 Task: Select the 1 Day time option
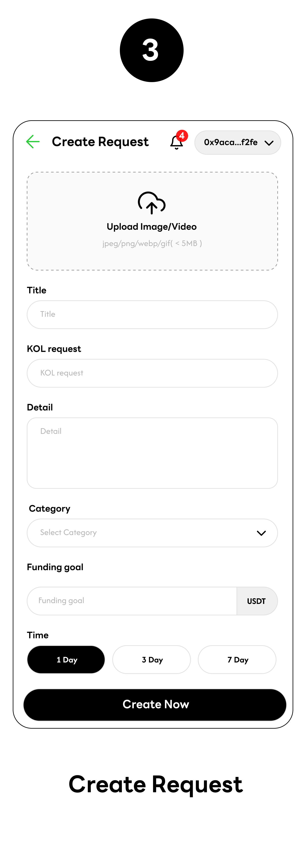66,659
